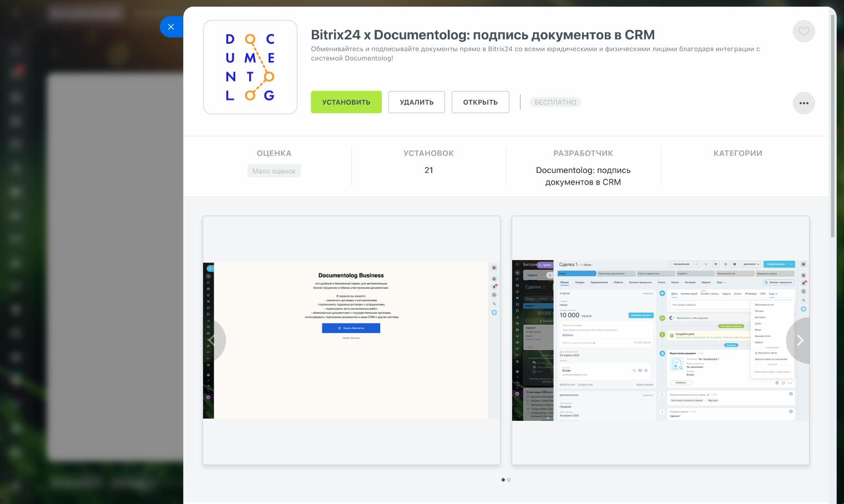Click the УДАЛИТЬ button
The height and width of the screenshot is (504, 844).
pos(417,102)
